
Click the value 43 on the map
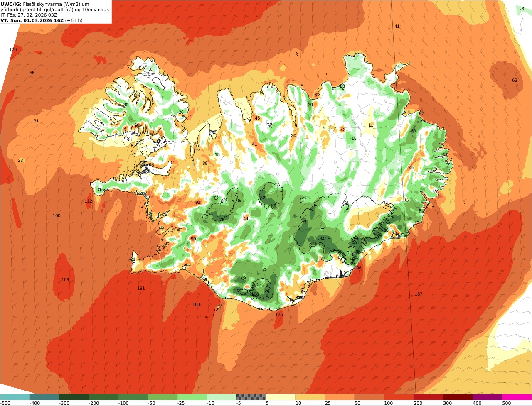343,130
